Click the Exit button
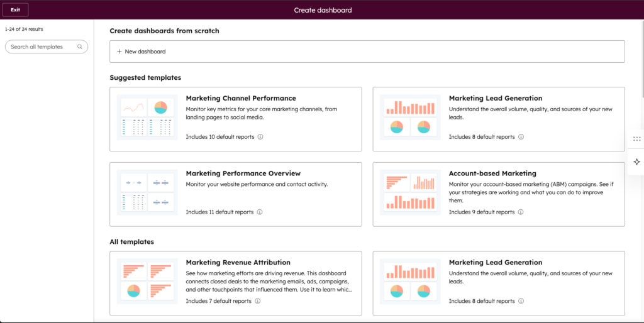 point(16,10)
